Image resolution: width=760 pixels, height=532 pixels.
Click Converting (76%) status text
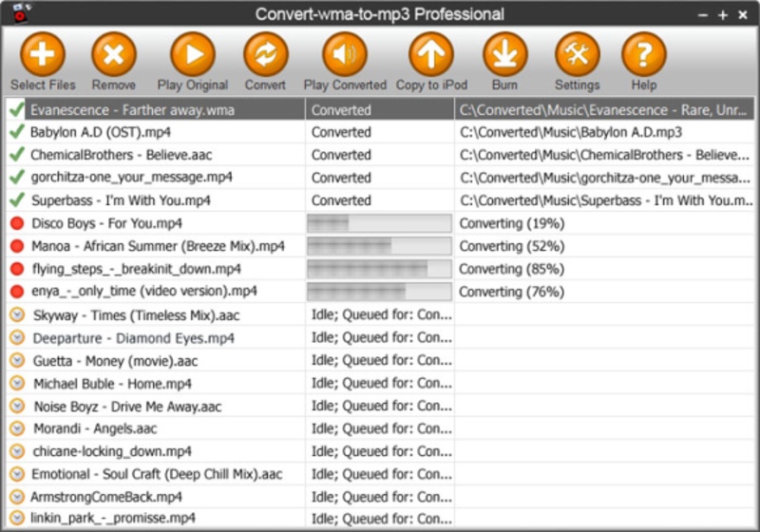pyautogui.click(x=512, y=292)
